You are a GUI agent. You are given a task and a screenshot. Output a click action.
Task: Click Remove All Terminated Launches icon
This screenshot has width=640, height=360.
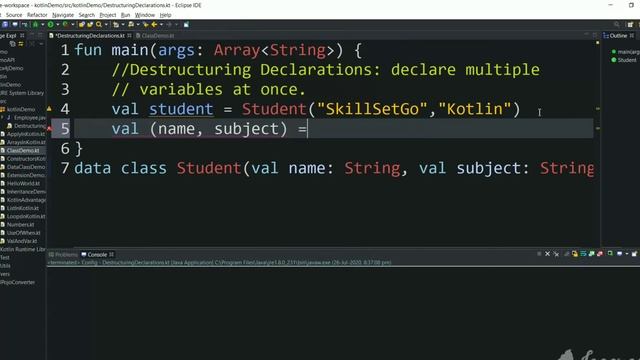tap(556, 254)
